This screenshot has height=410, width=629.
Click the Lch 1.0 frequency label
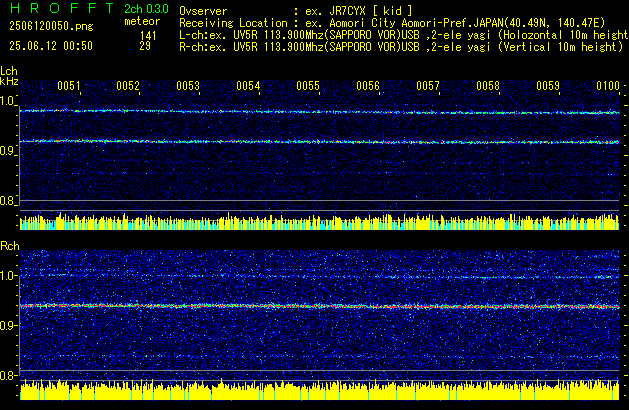[8, 101]
